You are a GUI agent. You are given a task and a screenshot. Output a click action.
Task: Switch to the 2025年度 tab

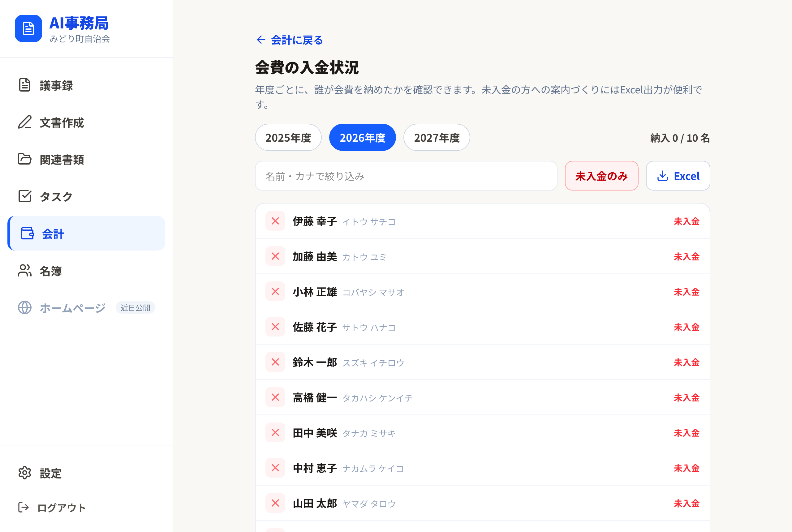[x=288, y=137]
